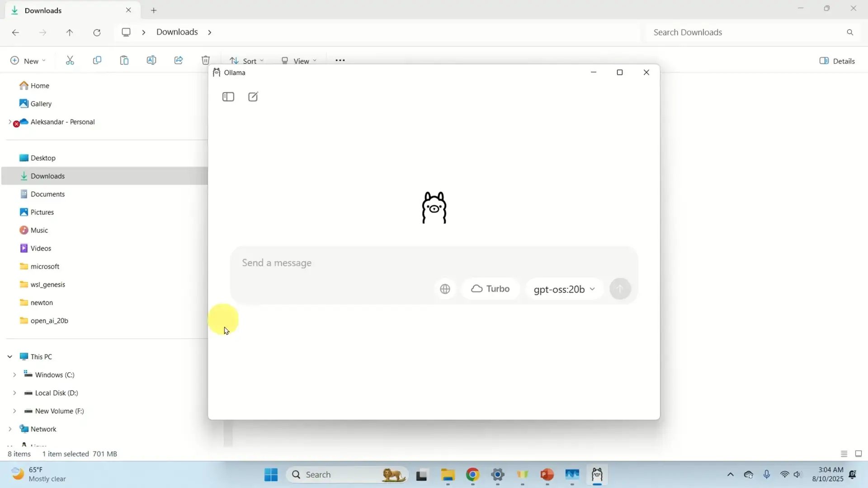Screen dimensions: 868x488
Task: Open the New dropdown menu
Action: click(x=28, y=61)
